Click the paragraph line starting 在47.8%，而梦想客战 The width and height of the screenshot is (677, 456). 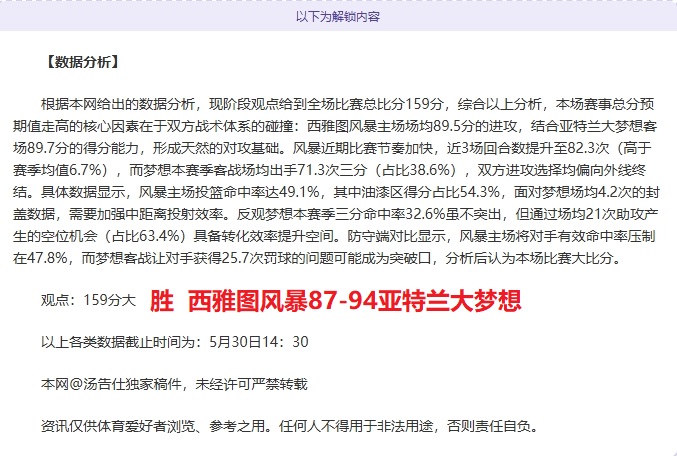pyautogui.click(x=317, y=258)
